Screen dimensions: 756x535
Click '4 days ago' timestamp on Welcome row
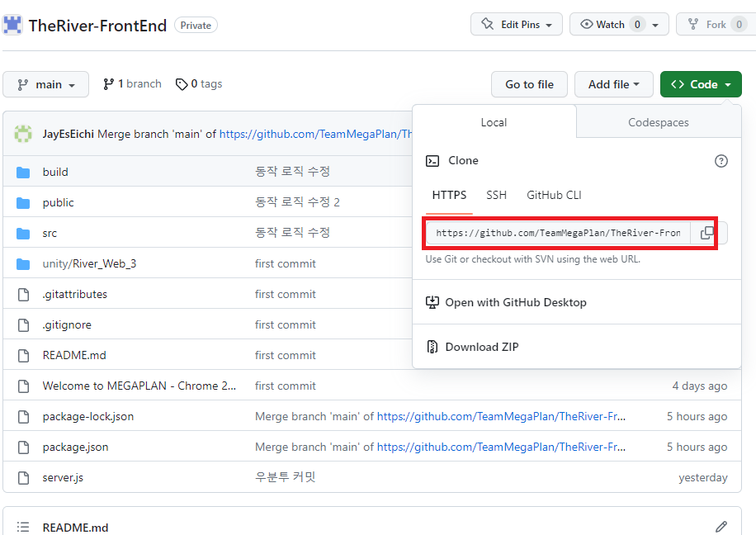(x=700, y=386)
